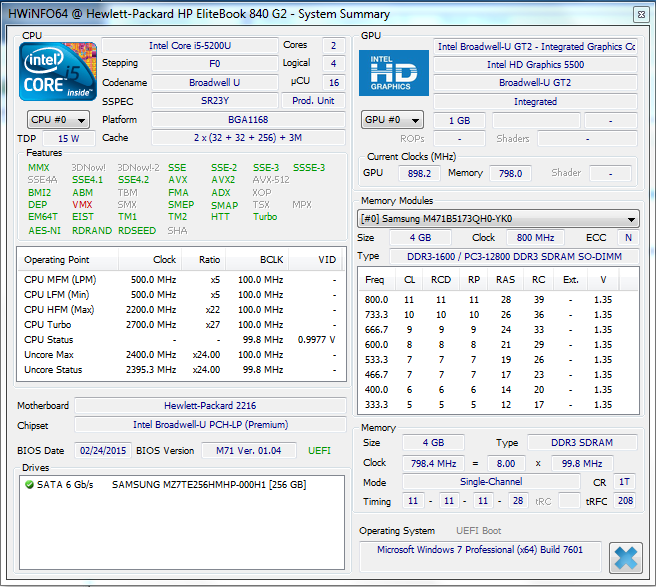Click the command rate 1T field
Screen dimensions: 656x587
[x=624, y=482]
